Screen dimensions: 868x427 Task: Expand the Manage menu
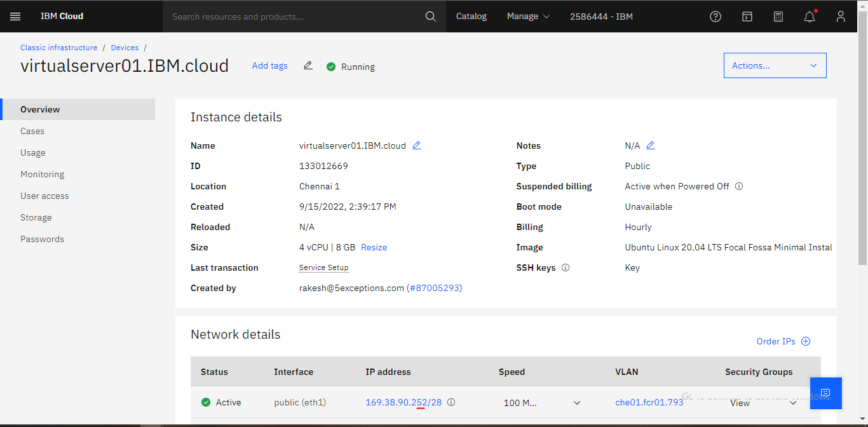coord(528,17)
